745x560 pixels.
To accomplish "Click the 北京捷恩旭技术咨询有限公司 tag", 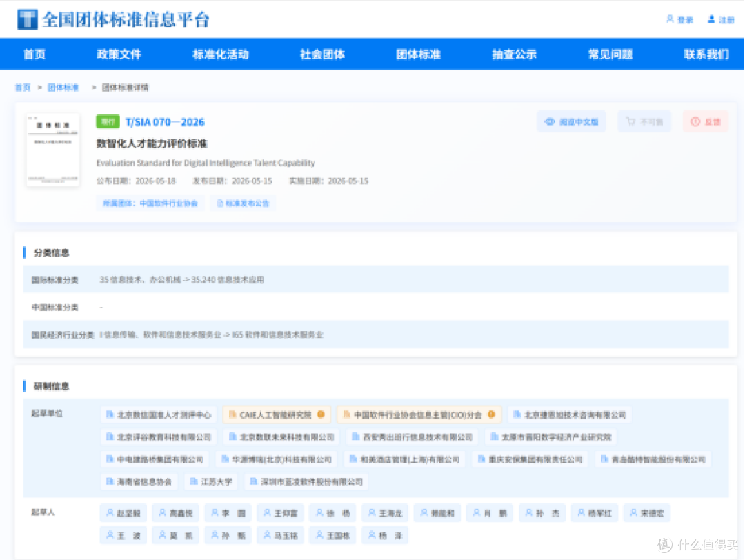I will click(x=570, y=414).
